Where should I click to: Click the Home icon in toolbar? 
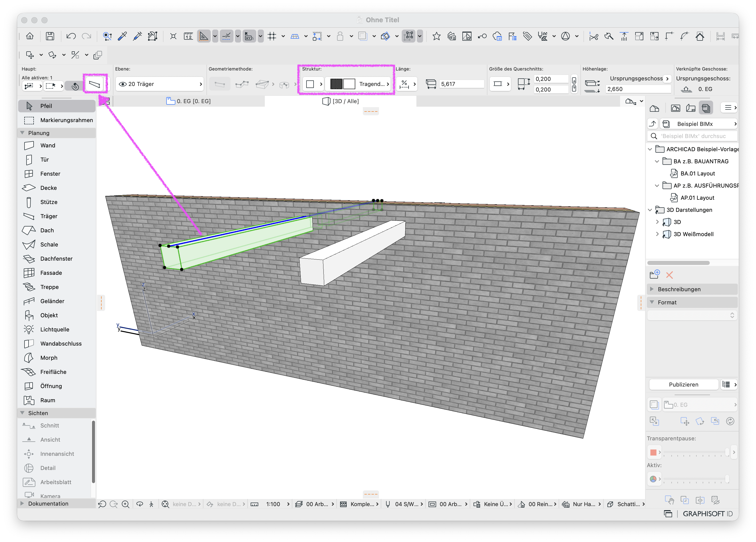(30, 36)
